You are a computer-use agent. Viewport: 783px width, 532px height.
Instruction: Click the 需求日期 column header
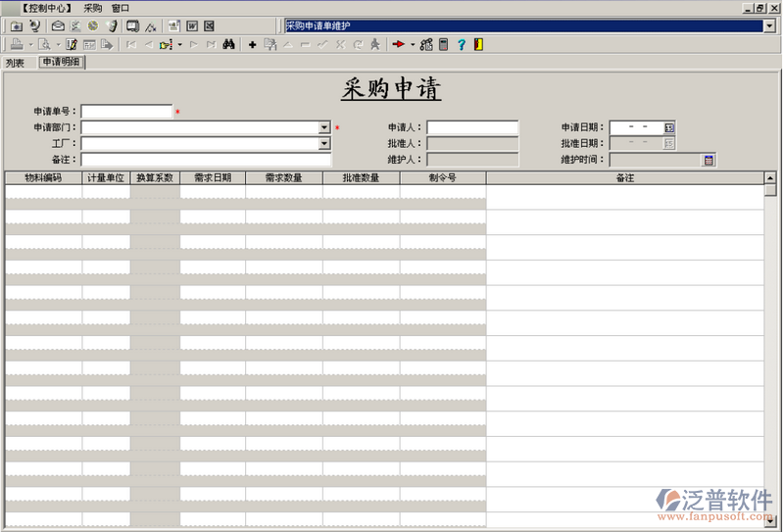(x=213, y=178)
